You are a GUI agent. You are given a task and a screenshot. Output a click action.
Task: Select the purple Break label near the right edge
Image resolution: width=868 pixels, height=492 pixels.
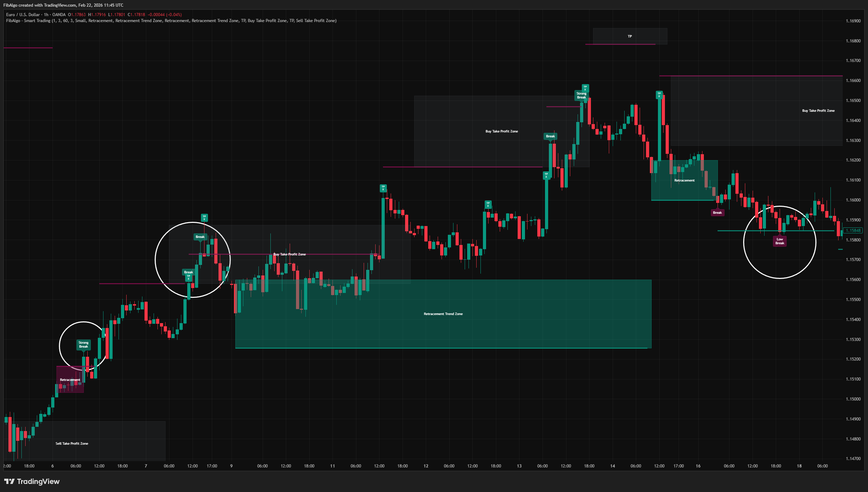pyautogui.click(x=718, y=212)
